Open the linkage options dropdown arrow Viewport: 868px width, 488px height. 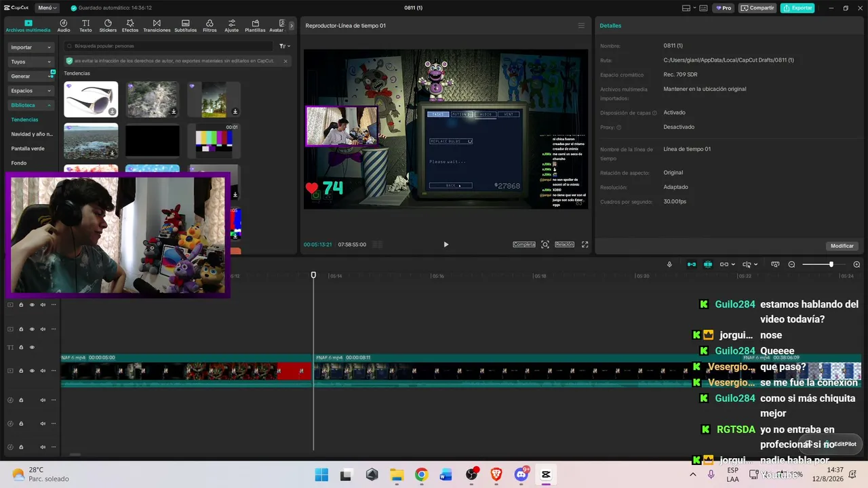[x=733, y=264]
